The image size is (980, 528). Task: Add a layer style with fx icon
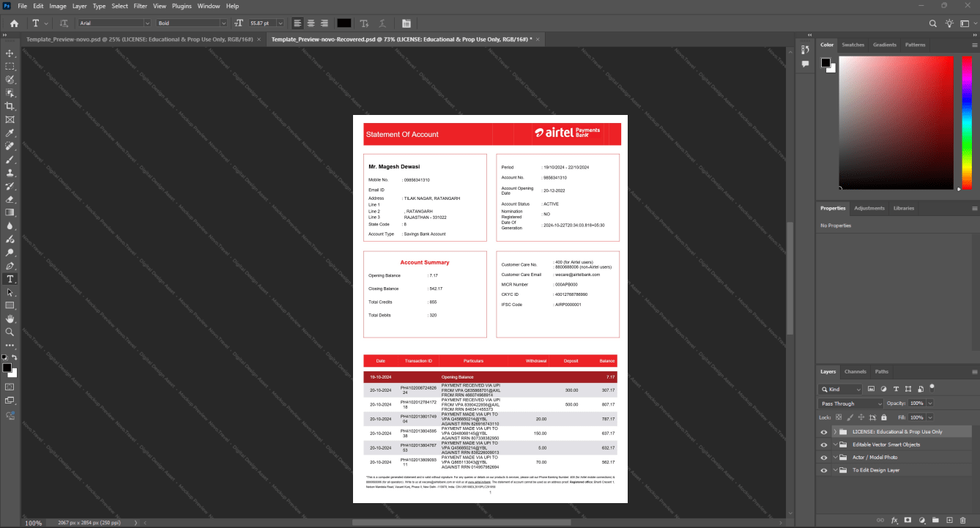click(894, 520)
